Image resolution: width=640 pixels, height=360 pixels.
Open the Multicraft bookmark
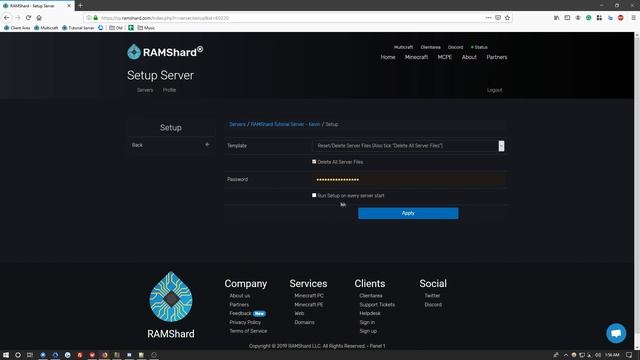pos(46,28)
